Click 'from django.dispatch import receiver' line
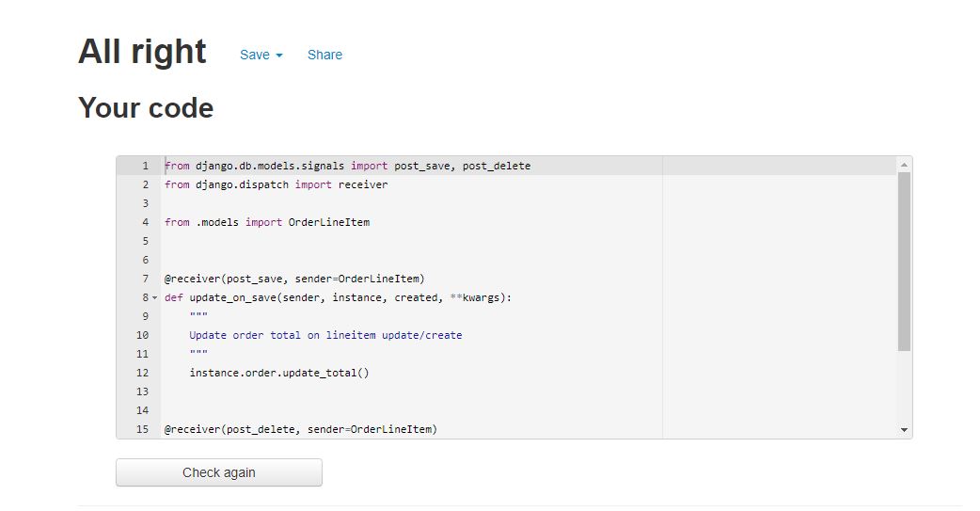This screenshot has width=980, height=511. pyautogui.click(x=277, y=184)
